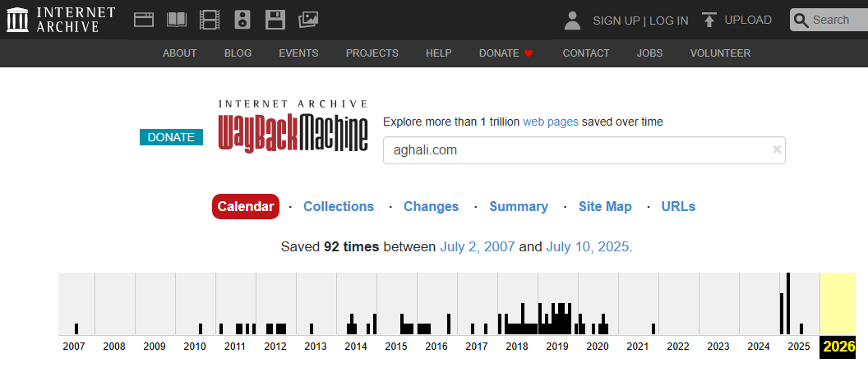
Task: Select year 2009 on the timeline
Action: pos(155,347)
